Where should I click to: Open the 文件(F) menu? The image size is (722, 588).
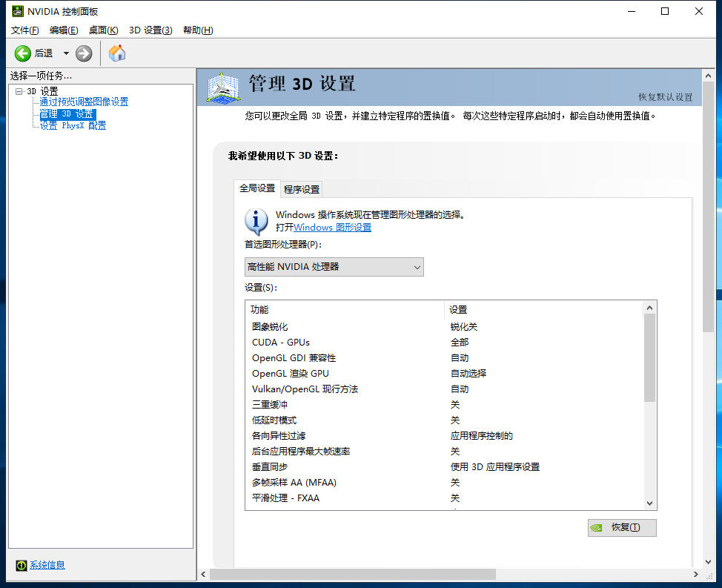point(25,30)
